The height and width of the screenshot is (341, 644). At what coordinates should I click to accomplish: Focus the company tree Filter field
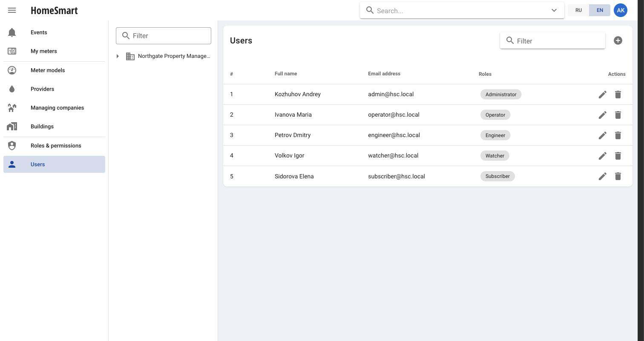click(164, 36)
